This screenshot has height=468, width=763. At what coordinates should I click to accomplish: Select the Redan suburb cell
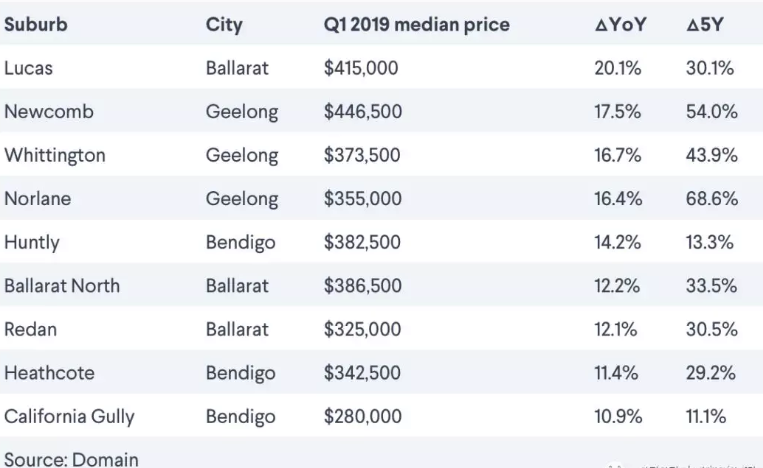[30, 329]
